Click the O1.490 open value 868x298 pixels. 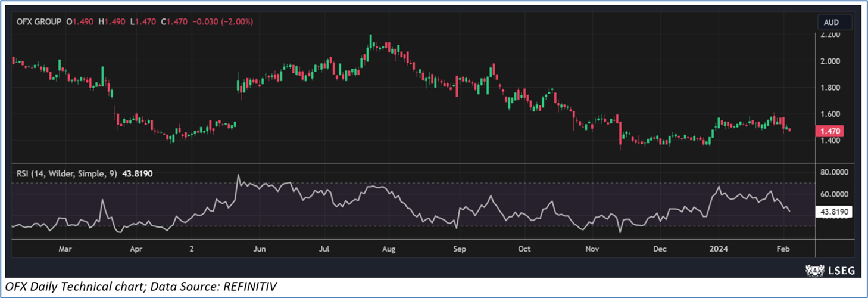(80, 22)
